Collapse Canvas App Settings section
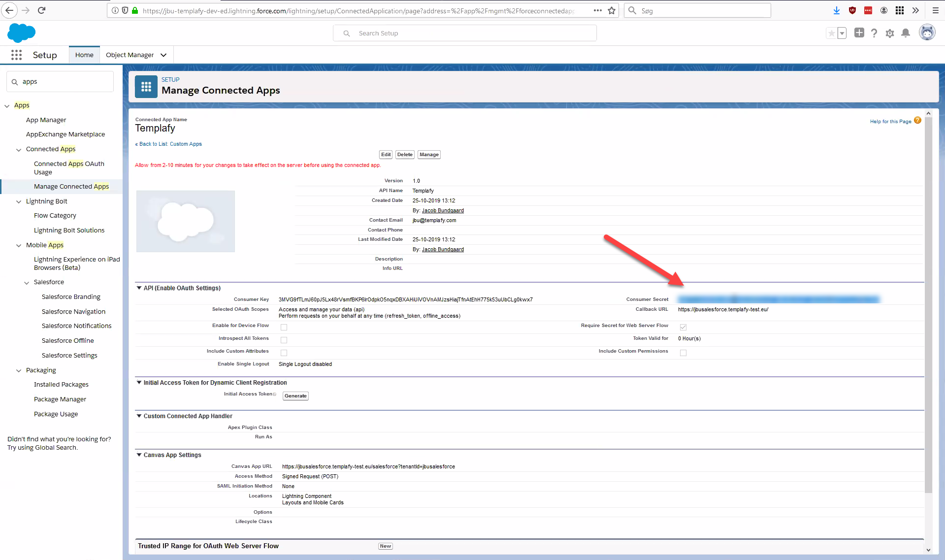This screenshot has height=560, width=945. click(x=139, y=455)
